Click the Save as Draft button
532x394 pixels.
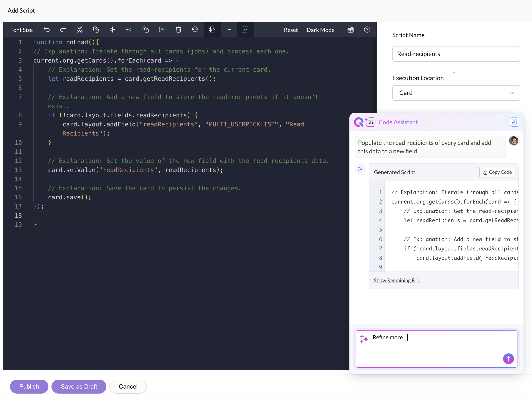click(79, 386)
